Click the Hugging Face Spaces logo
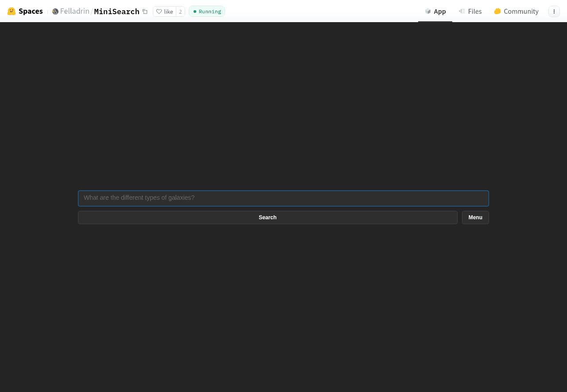The height and width of the screenshot is (392, 567). 11,11
